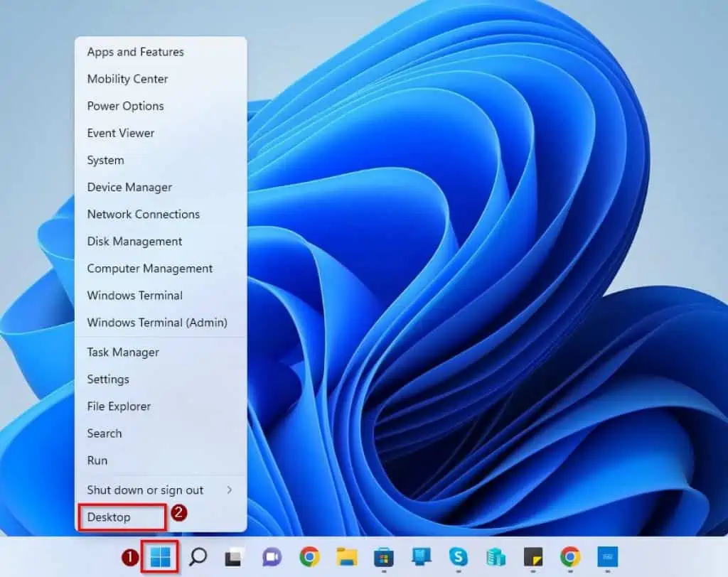This screenshot has width=728, height=577.
Task: Open Task Manager
Action: (x=161, y=352)
